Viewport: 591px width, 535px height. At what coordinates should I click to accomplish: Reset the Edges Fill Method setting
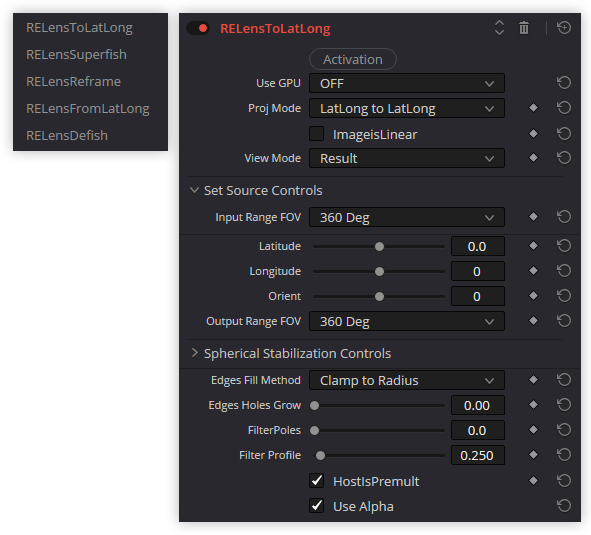[x=564, y=380]
